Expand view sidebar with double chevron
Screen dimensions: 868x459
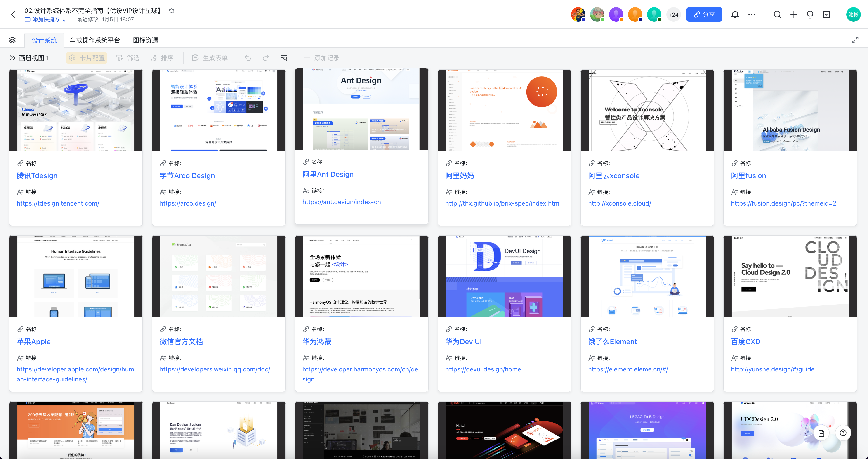(12, 58)
